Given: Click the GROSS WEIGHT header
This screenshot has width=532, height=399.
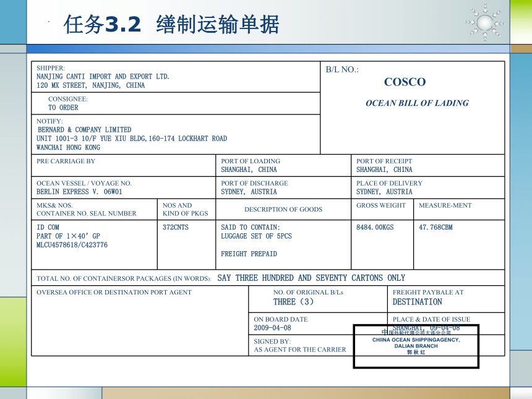Looking at the screenshot, I should coord(381,205).
